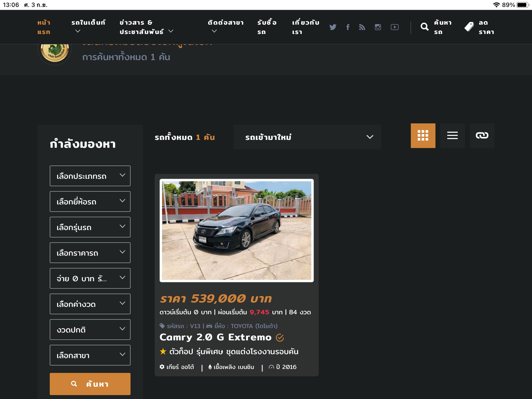
Task: Expand the car brand dropdown
Action: point(90,201)
